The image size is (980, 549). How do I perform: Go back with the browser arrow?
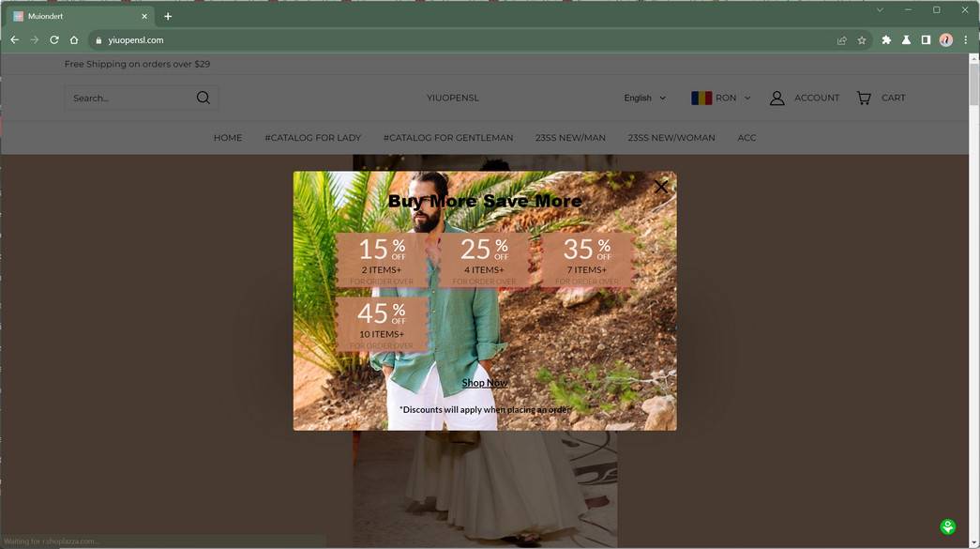(x=14, y=39)
